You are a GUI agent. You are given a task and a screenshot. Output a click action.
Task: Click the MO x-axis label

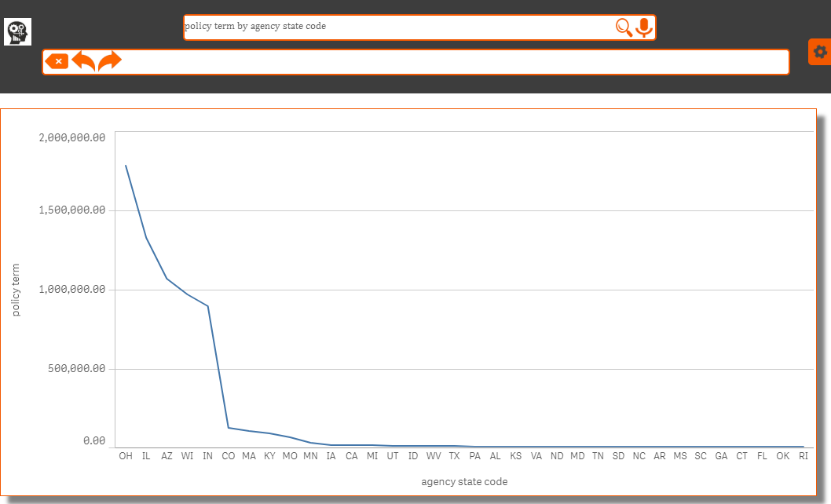[290, 456]
